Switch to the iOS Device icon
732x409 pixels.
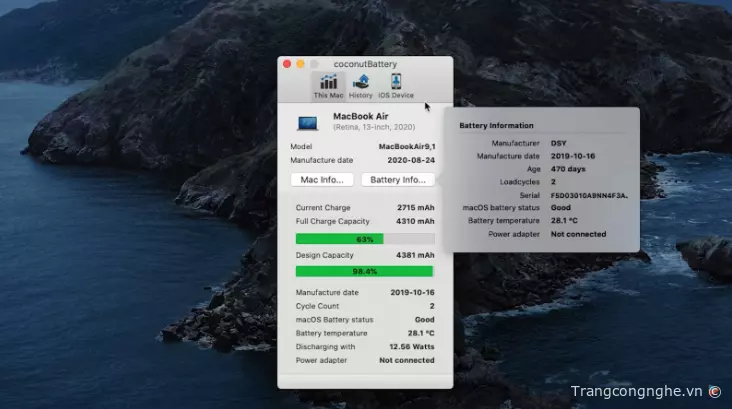[x=396, y=85]
